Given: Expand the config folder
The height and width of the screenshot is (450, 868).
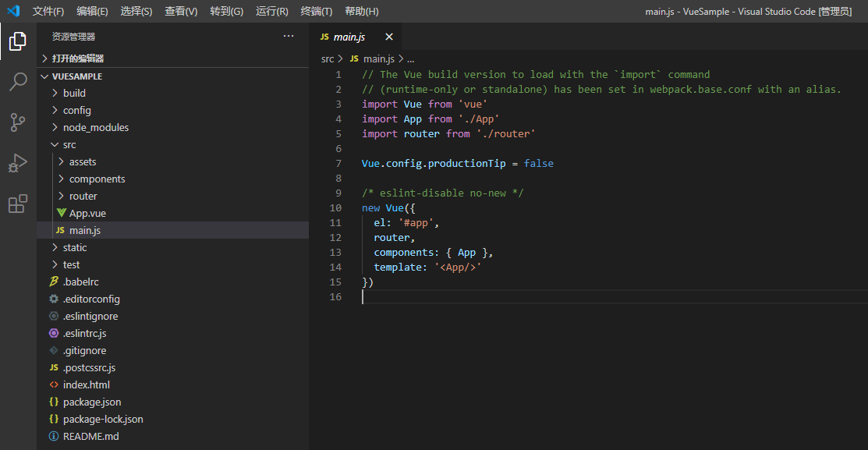Looking at the screenshot, I should click(55, 110).
